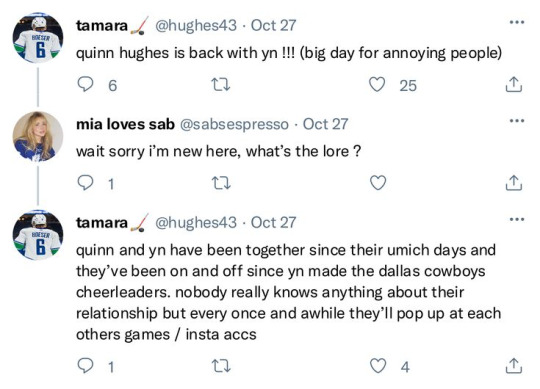Open the mia loves sab display name
The width and height of the screenshot is (540, 389).
[125, 124]
